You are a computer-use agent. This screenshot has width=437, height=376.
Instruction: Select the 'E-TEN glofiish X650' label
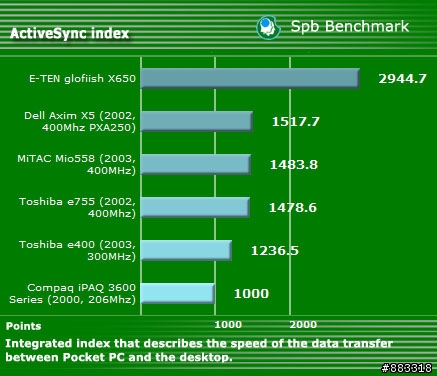(82, 79)
